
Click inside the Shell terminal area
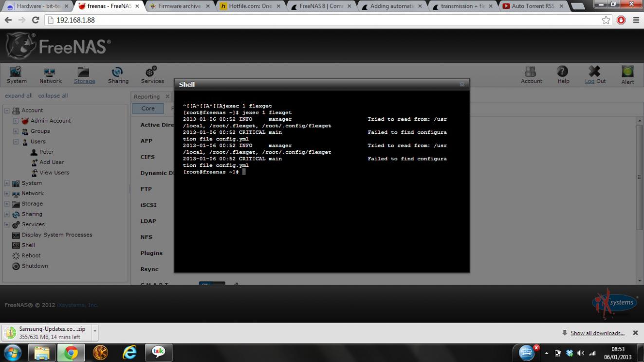click(x=322, y=181)
